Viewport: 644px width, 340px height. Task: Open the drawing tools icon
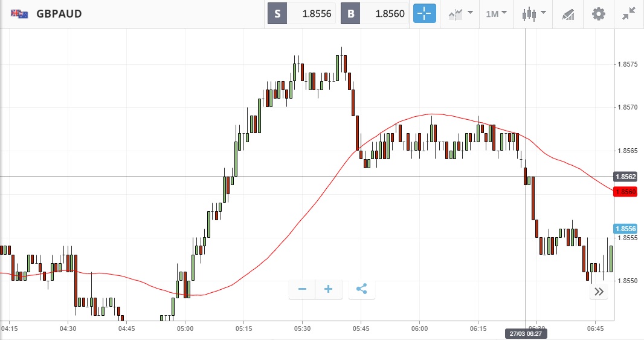point(568,13)
